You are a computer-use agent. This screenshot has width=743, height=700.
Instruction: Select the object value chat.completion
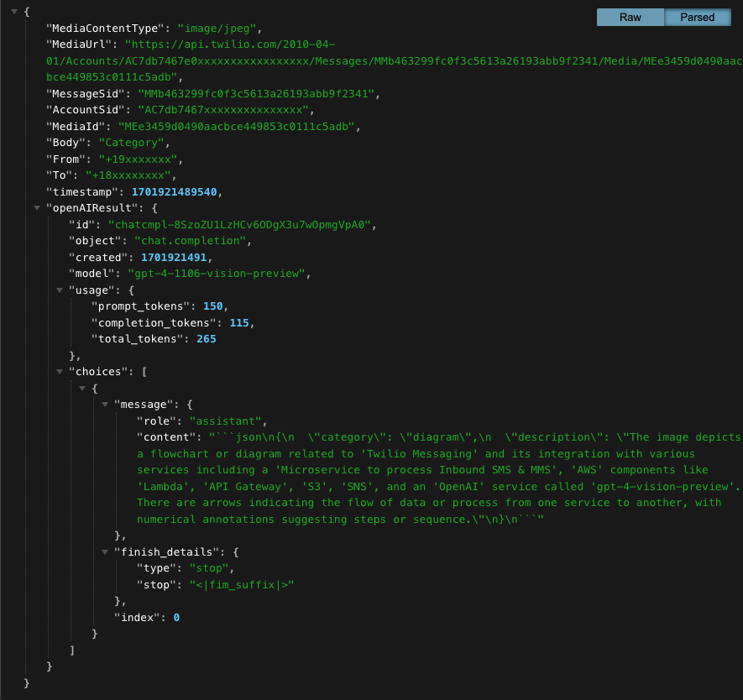[190, 241]
